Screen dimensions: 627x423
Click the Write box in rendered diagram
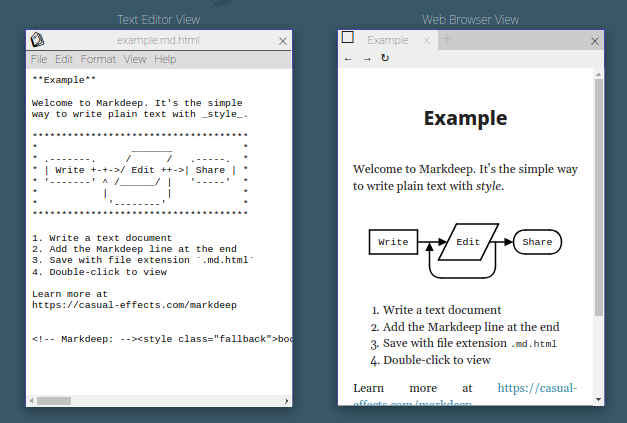(x=393, y=242)
